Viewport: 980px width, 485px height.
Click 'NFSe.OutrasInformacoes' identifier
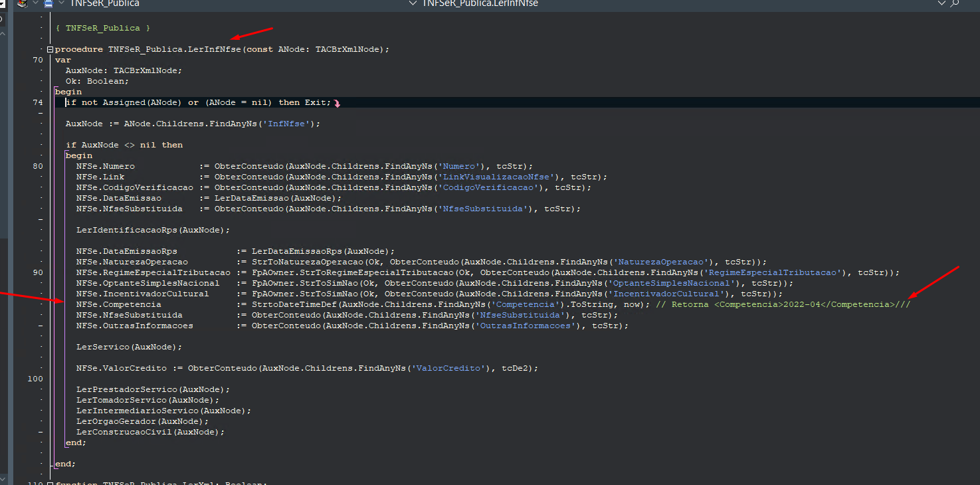[x=134, y=326]
